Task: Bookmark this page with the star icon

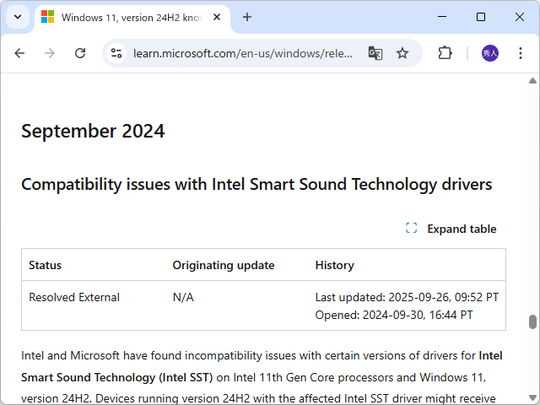Action: coord(402,53)
